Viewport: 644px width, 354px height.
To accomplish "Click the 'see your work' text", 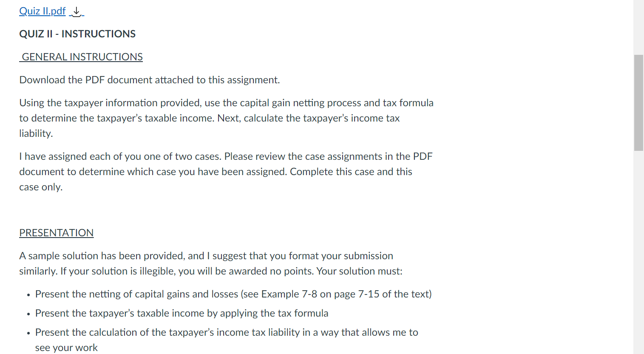I will click(66, 348).
